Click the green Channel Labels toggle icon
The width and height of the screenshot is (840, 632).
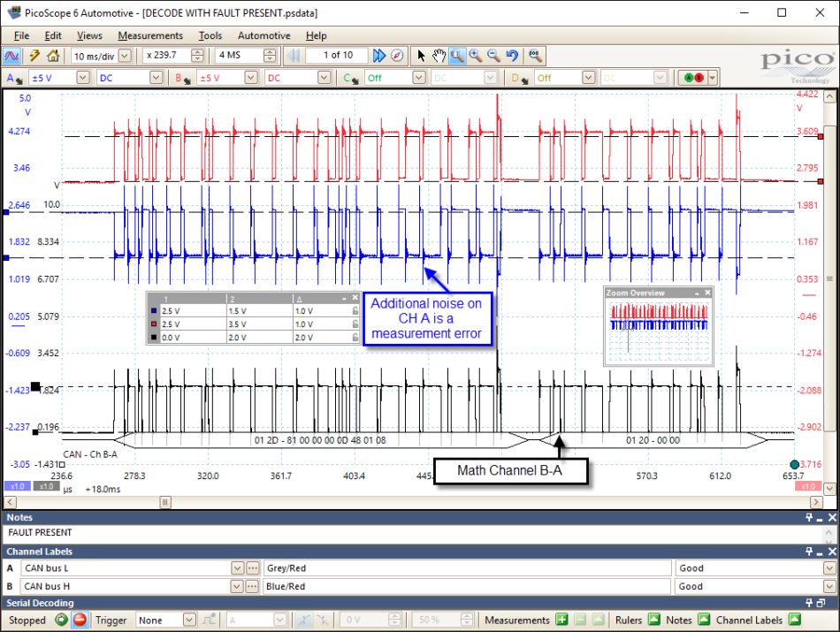tap(795, 620)
